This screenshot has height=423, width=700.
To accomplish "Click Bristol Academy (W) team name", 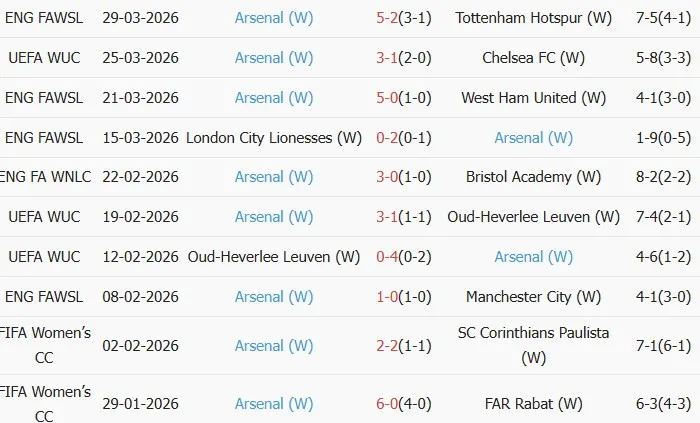I will 533,177.
